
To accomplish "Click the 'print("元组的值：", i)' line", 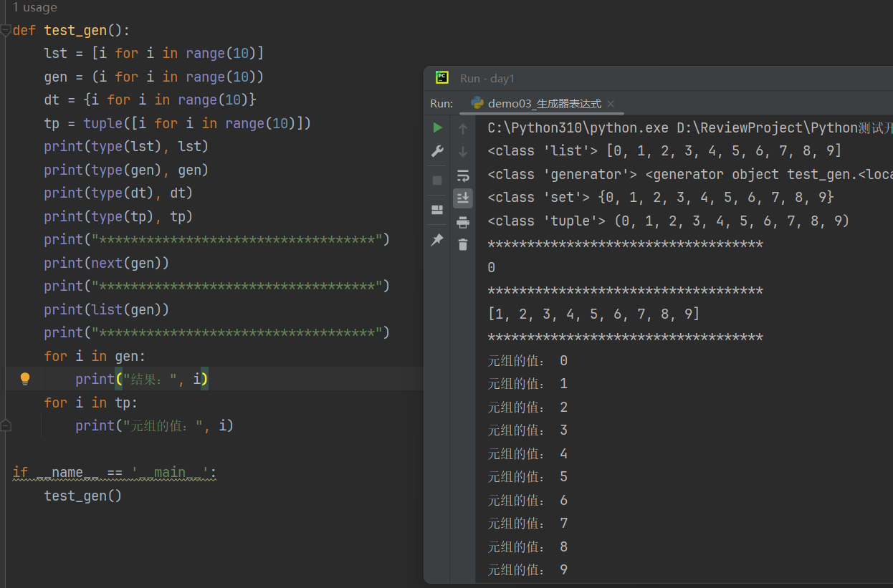I will click(155, 426).
